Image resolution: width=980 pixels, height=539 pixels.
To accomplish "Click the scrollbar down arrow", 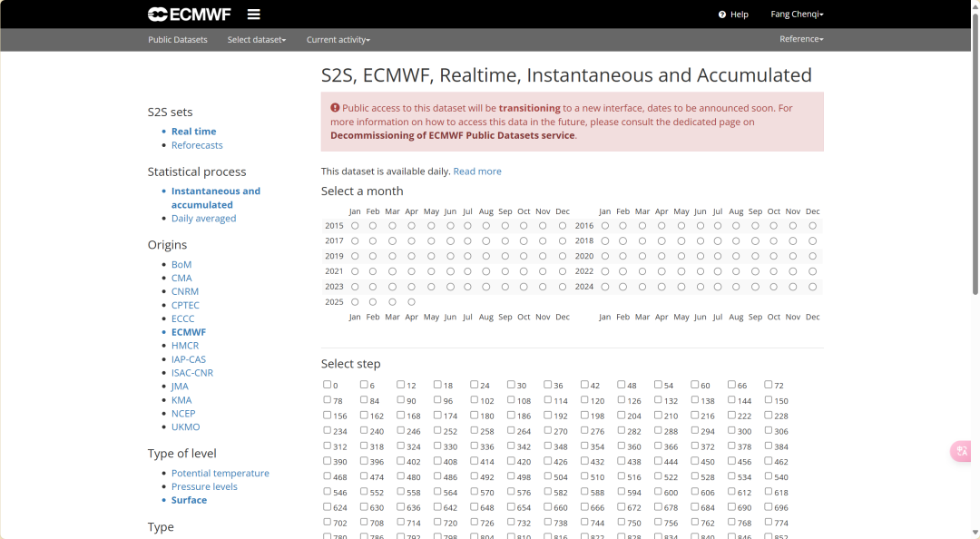I will [x=975, y=533].
